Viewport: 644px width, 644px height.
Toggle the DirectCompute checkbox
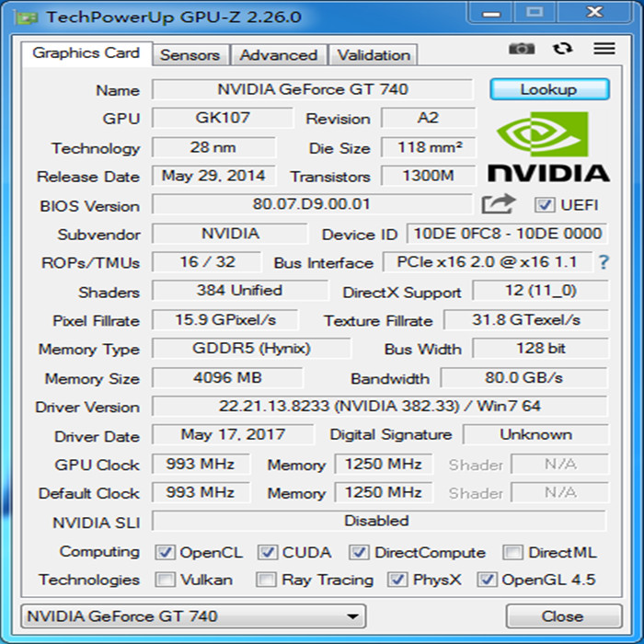click(x=359, y=552)
